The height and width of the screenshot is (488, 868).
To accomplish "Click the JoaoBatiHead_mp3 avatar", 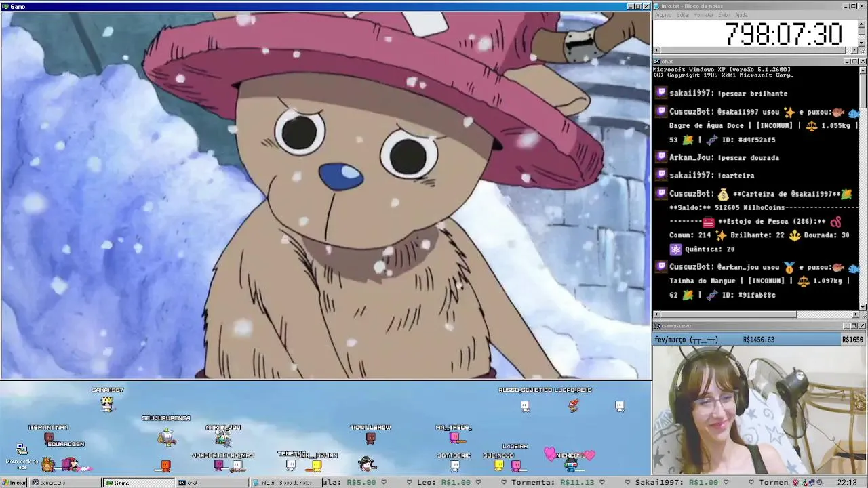I will click(218, 465).
